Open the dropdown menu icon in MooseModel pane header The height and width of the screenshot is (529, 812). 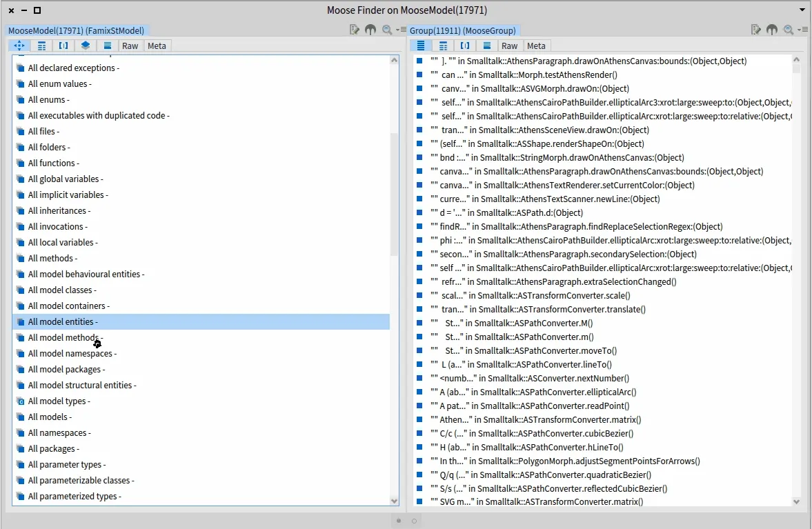(401, 30)
